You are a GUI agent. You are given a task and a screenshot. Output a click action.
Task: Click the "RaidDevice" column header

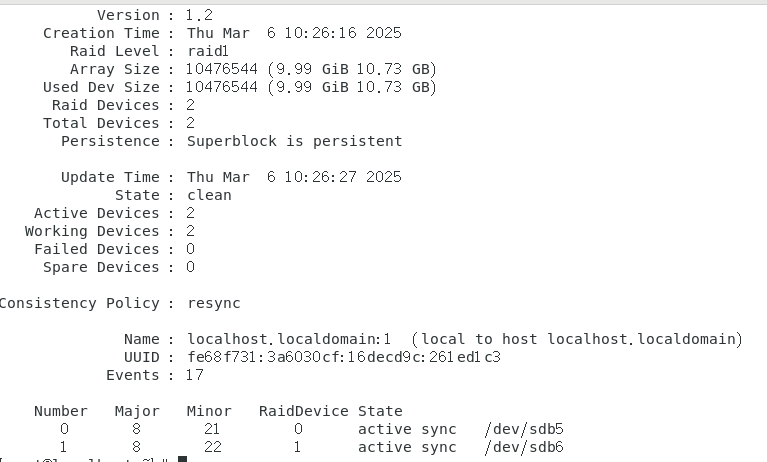[x=304, y=411]
